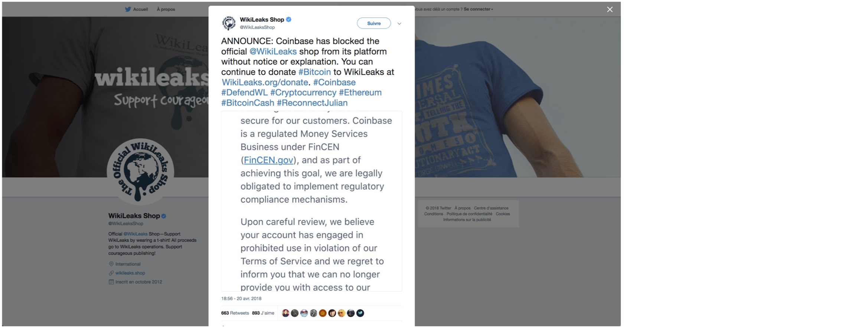Click the link icon beside wikileaks.shop
Viewport: 868px width, 327px height.
[111, 273]
